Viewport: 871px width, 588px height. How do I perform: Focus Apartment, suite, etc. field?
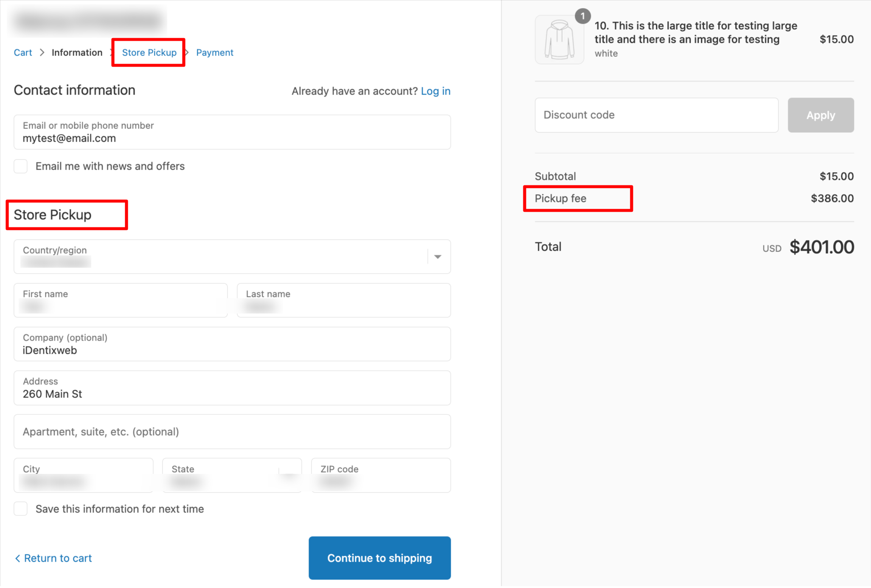point(232,432)
